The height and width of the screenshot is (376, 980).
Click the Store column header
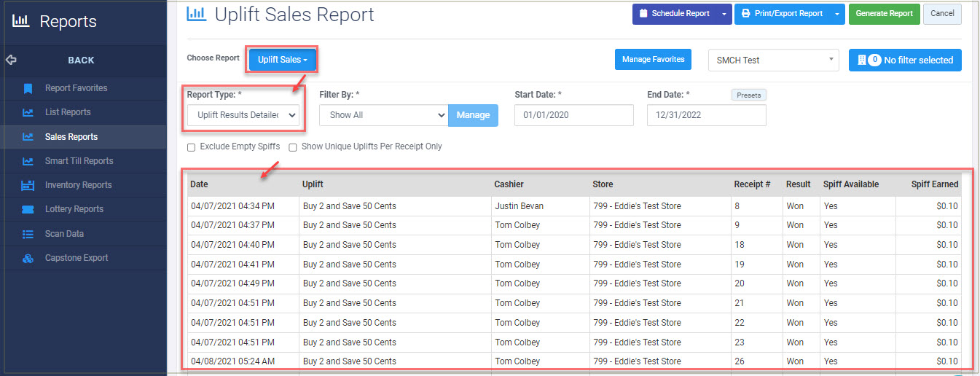pos(660,184)
